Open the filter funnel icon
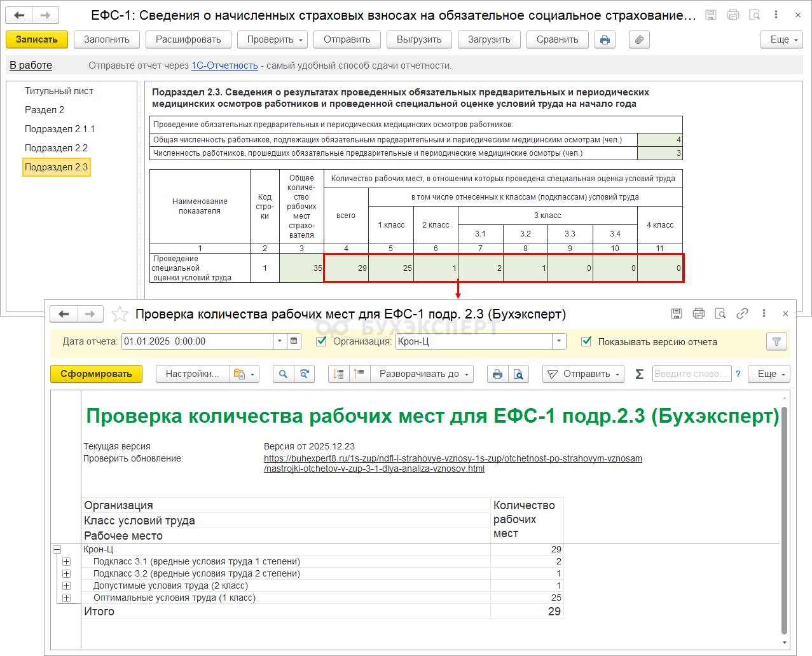 point(776,342)
